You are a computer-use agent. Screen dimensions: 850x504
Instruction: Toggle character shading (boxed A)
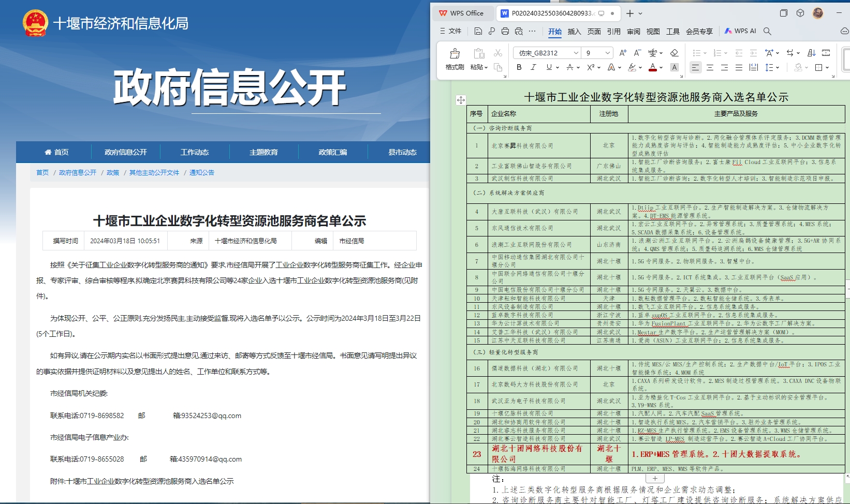pyautogui.click(x=674, y=67)
